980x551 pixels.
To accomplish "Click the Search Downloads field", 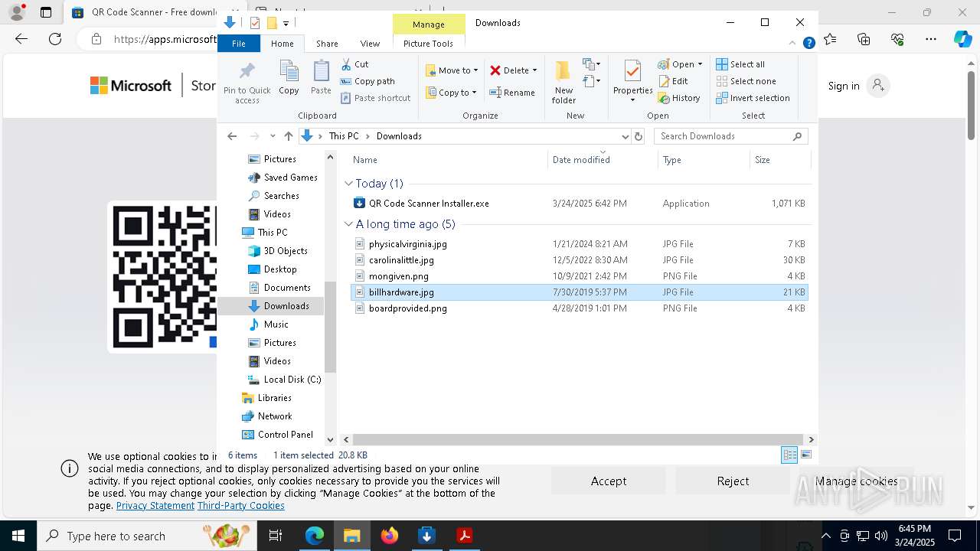I will [730, 136].
